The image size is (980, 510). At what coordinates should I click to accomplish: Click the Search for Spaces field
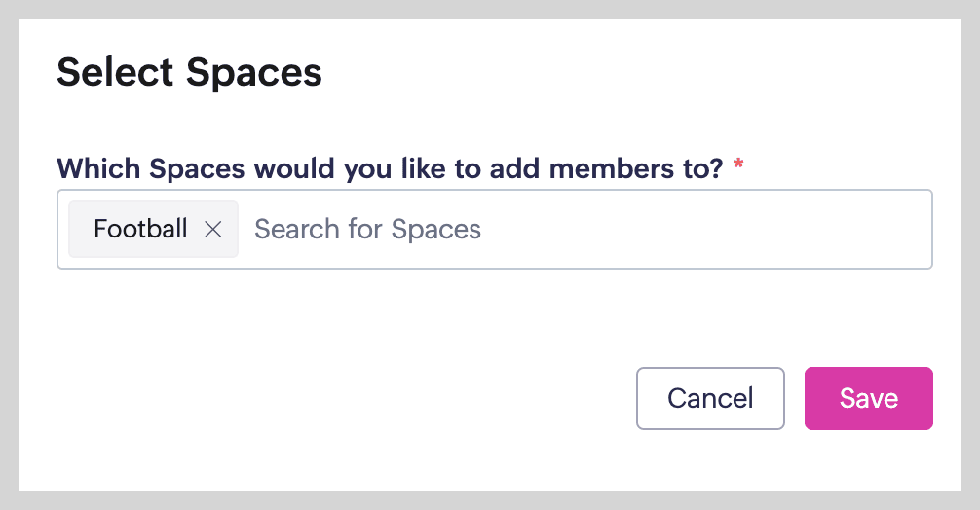[x=584, y=230]
